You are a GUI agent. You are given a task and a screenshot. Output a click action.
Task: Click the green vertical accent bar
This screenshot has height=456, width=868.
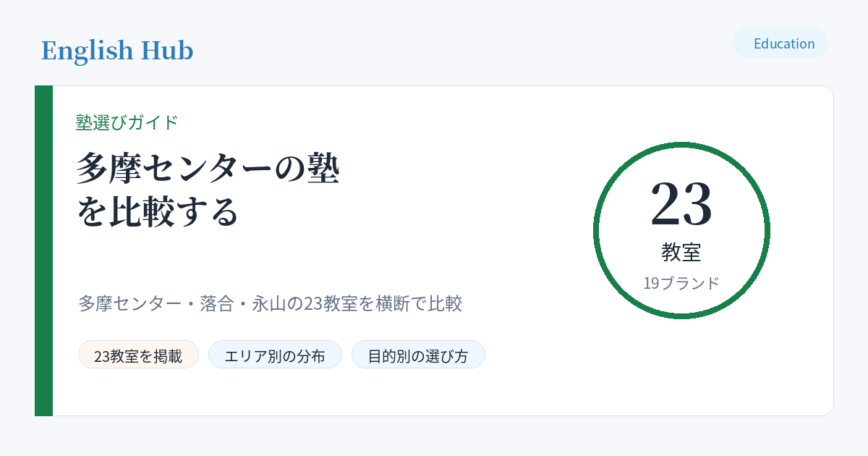point(43,250)
